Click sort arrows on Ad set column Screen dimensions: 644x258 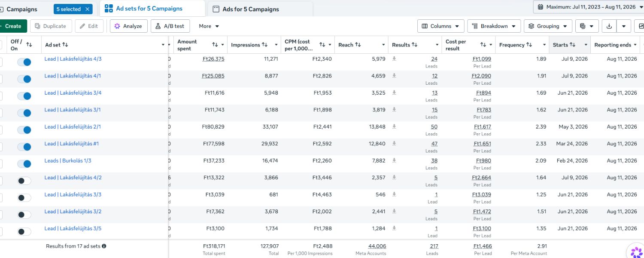point(65,45)
